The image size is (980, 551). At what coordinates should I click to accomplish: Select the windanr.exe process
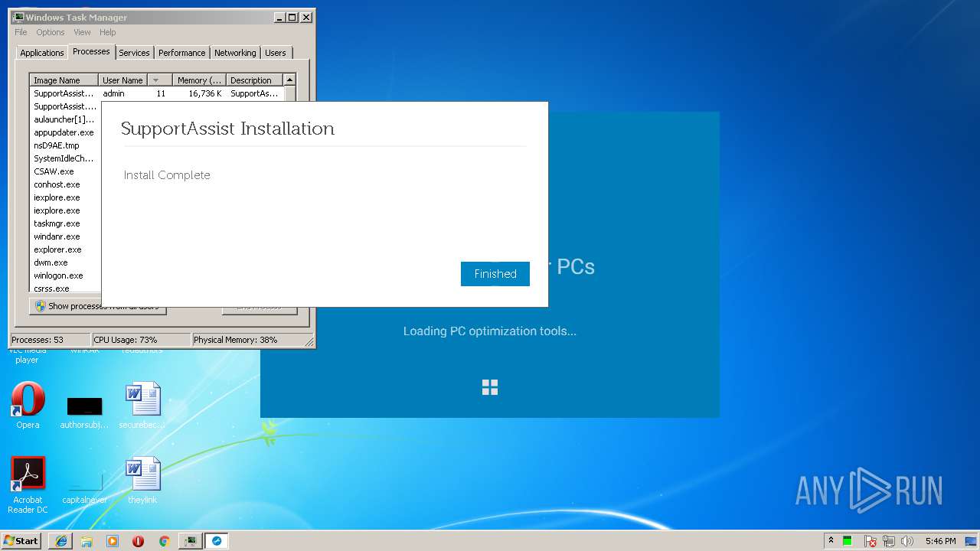tap(66, 236)
